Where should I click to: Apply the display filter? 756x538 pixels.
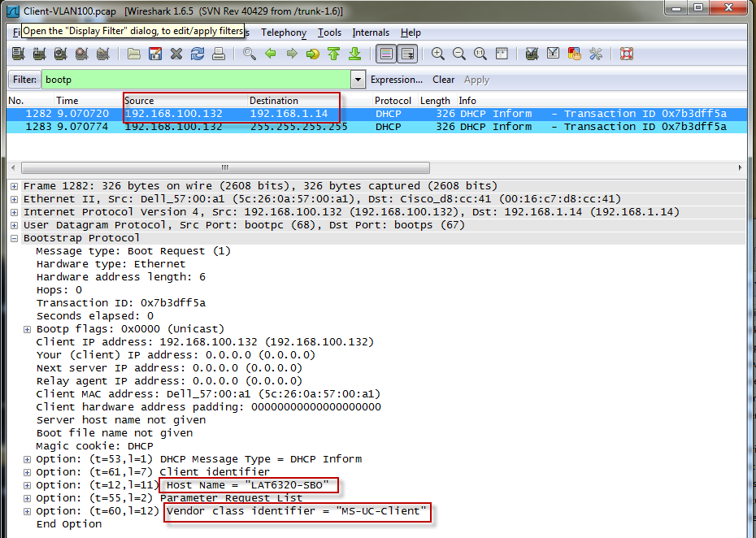pyautogui.click(x=476, y=80)
